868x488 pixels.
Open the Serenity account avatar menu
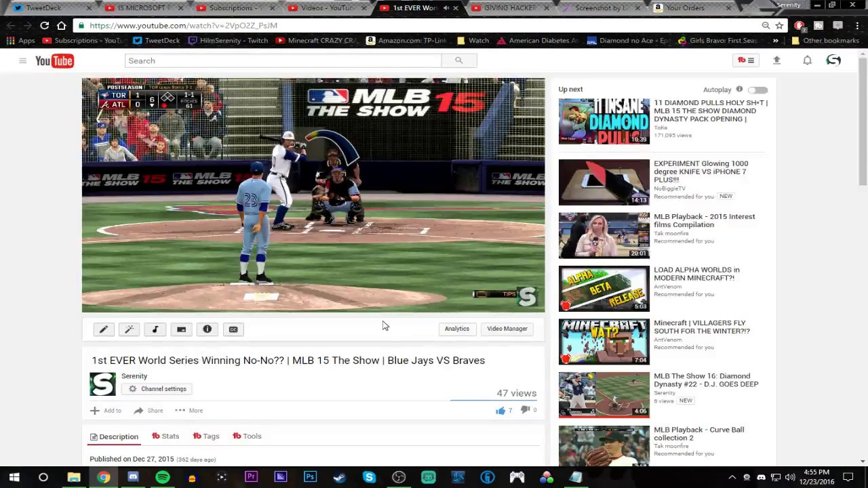pos(833,60)
